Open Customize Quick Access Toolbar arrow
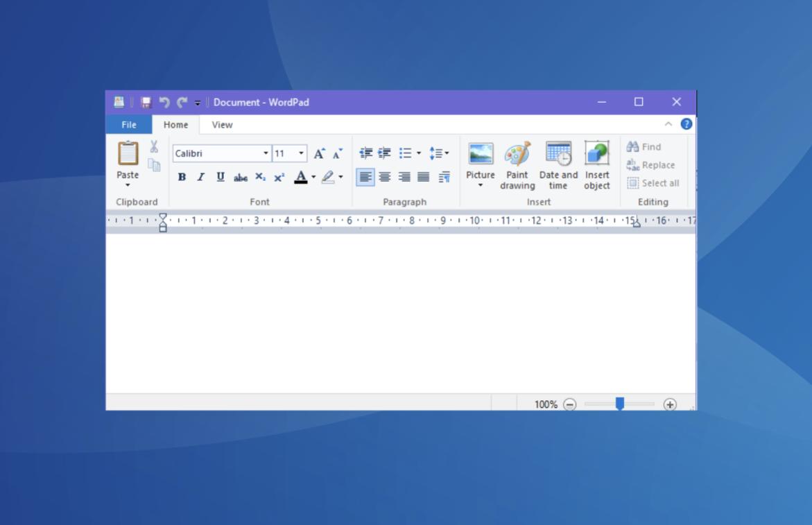Viewport: 812px width, 525px height. click(x=198, y=103)
